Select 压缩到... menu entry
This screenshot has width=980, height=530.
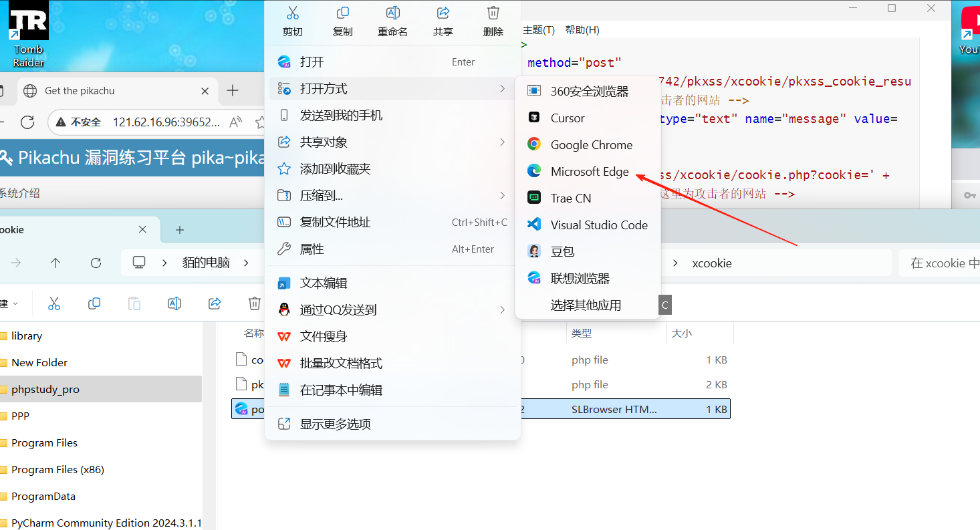click(392, 195)
